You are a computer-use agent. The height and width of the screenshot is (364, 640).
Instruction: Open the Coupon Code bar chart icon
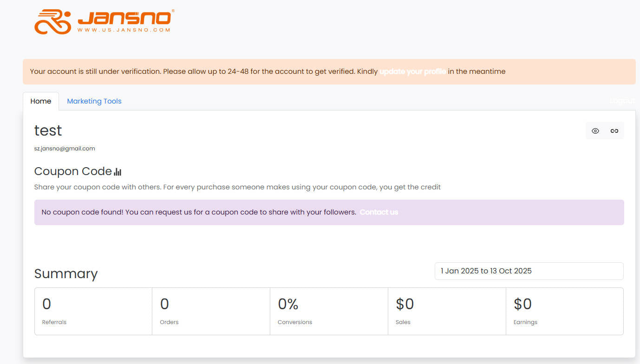pyautogui.click(x=118, y=172)
